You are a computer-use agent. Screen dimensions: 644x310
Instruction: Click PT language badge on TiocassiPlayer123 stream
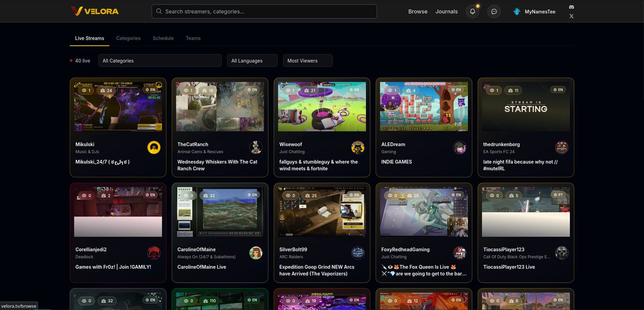point(558,195)
